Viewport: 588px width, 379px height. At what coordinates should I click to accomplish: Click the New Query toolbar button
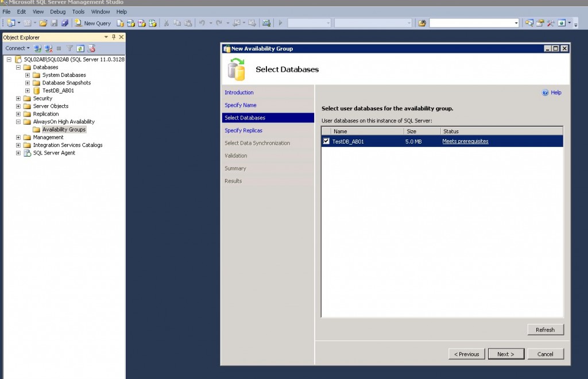pyautogui.click(x=92, y=23)
